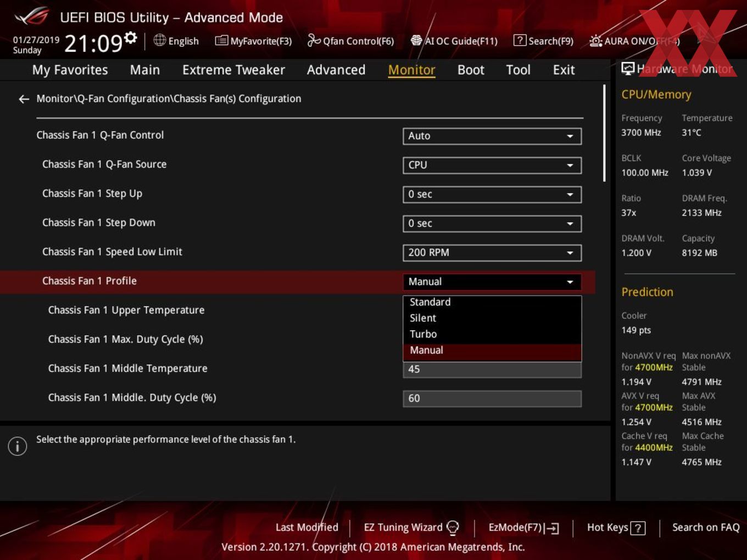Click Last Modified in the footer
The height and width of the screenshot is (560, 747).
pos(306,528)
